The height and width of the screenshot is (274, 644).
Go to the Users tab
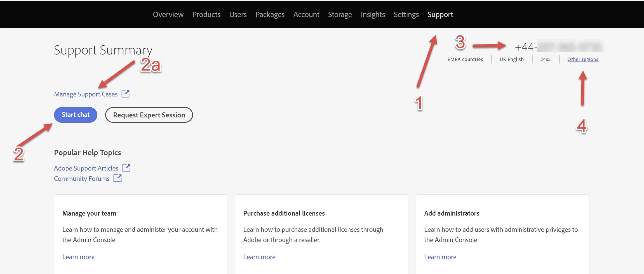pyautogui.click(x=238, y=15)
